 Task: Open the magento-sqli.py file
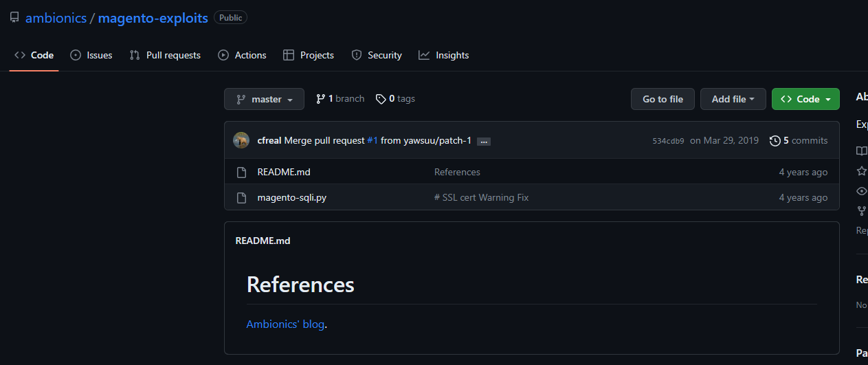[291, 197]
